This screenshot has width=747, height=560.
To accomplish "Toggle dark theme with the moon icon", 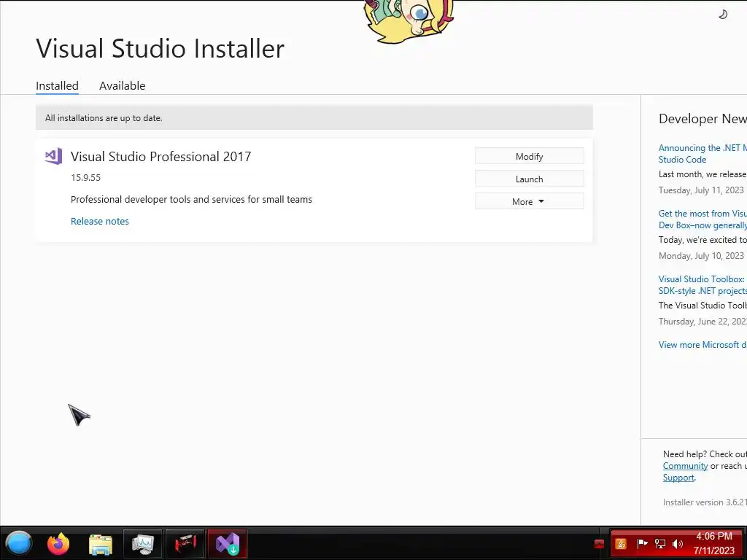I will click(723, 15).
